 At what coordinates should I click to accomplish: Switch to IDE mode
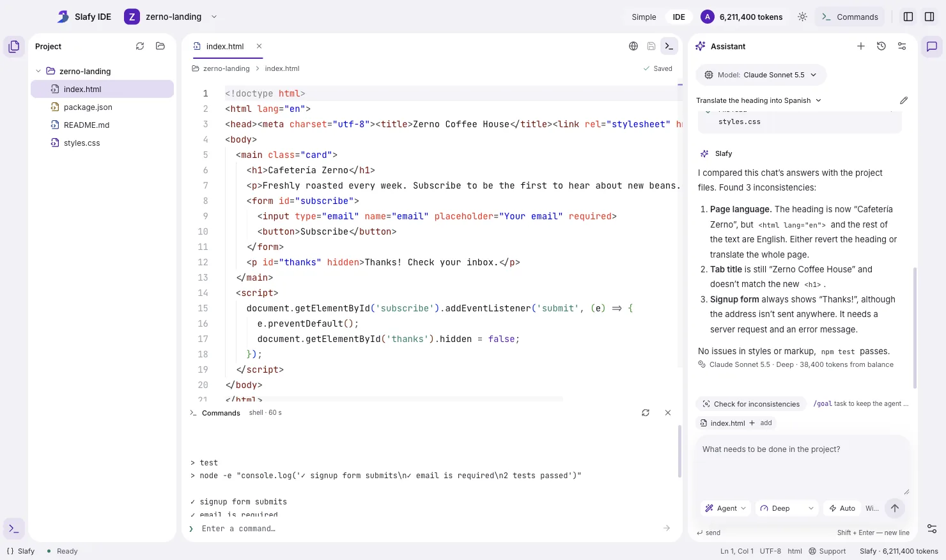[x=679, y=17]
